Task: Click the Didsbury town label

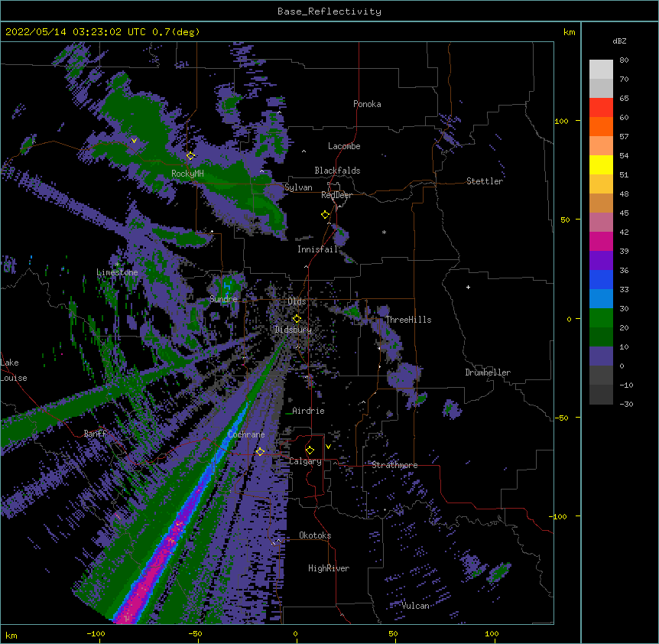Action: click(x=293, y=330)
